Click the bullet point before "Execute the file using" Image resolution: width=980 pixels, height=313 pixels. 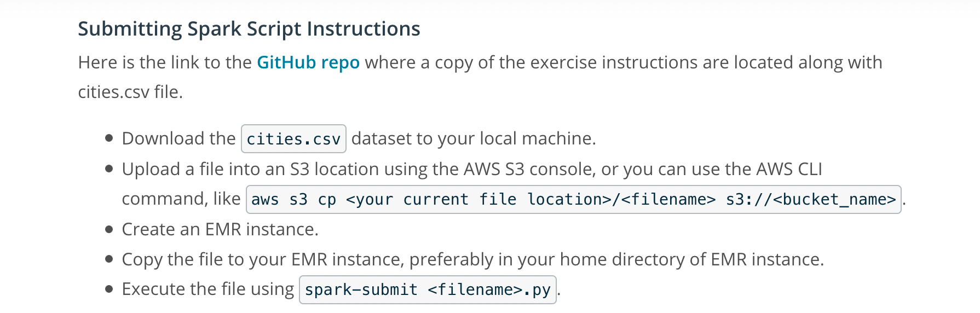(109, 289)
